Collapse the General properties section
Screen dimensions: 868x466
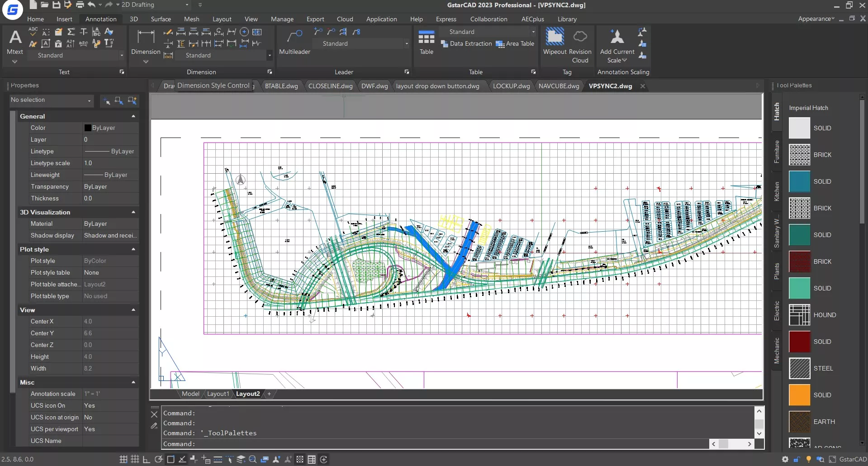133,116
